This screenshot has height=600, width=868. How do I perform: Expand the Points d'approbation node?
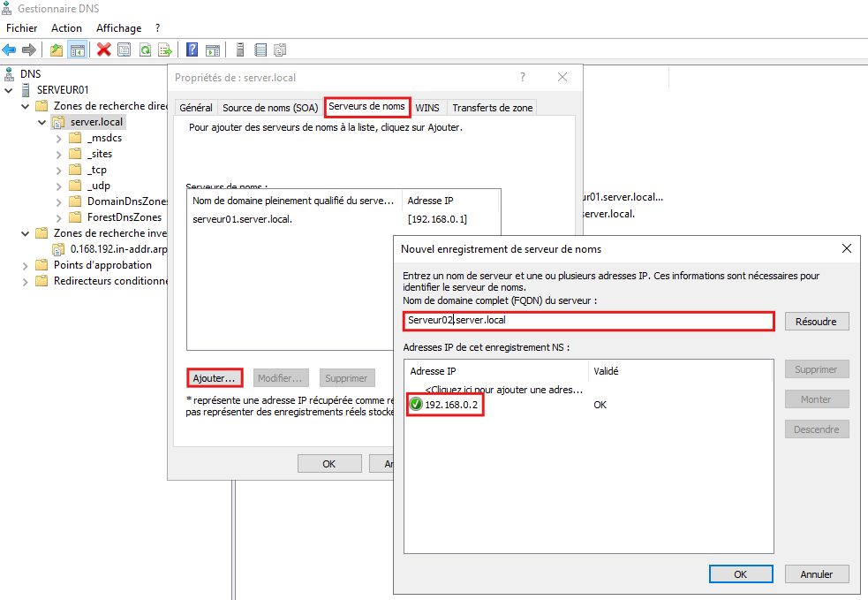[25, 265]
